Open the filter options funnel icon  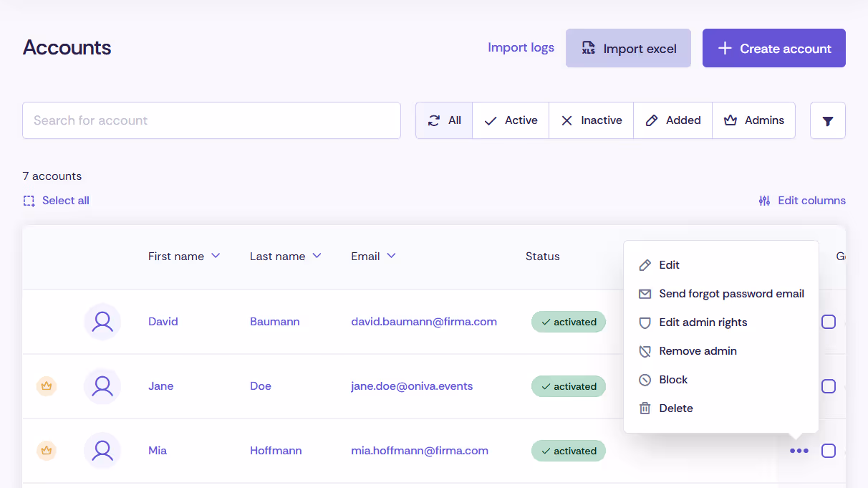pos(827,120)
